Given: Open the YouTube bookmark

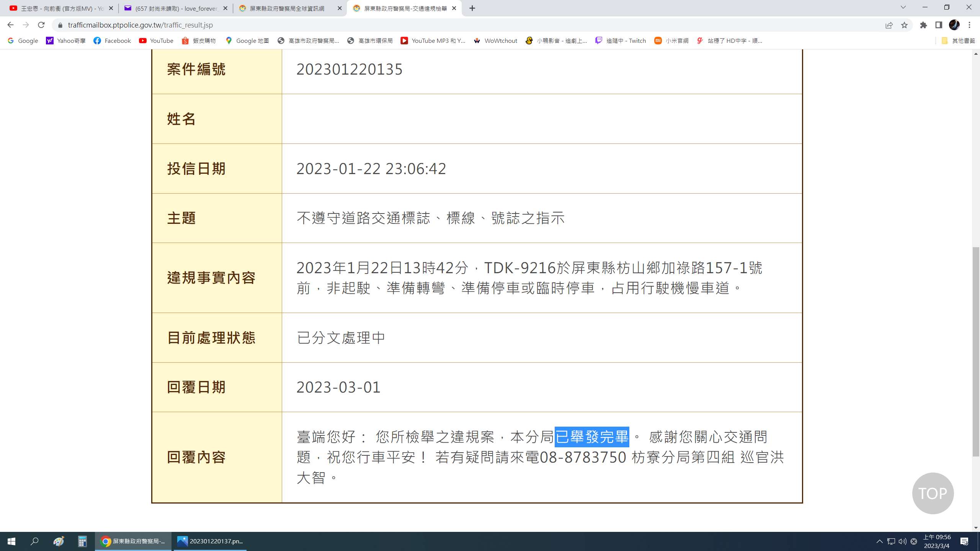Looking at the screenshot, I should point(156,41).
